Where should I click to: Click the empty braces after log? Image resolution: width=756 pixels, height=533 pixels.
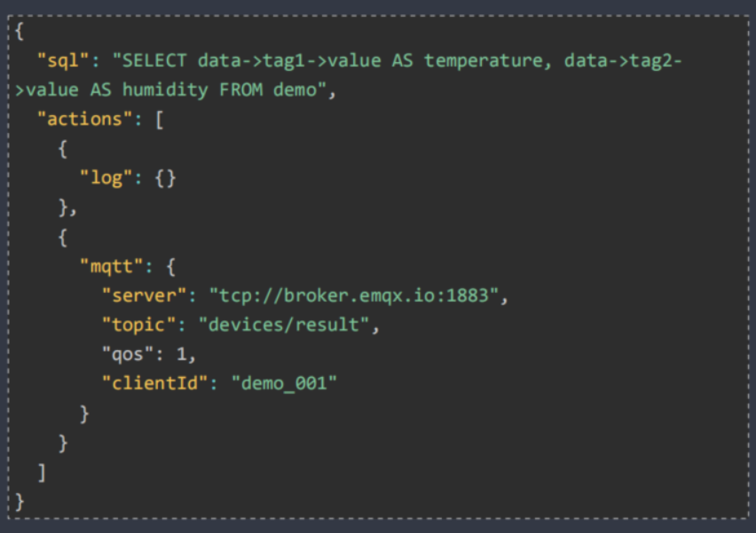(x=165, y=178)
